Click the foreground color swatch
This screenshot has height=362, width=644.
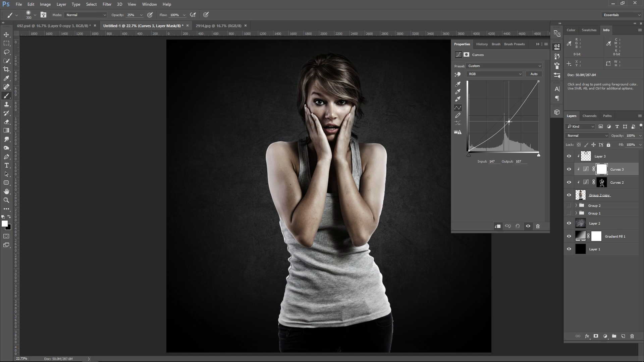click(x=5, y=224)
